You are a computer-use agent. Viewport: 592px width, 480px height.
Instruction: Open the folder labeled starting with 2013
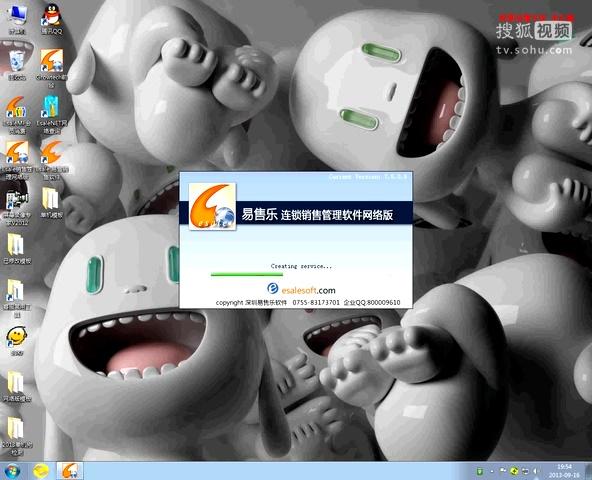click(17, 436)
